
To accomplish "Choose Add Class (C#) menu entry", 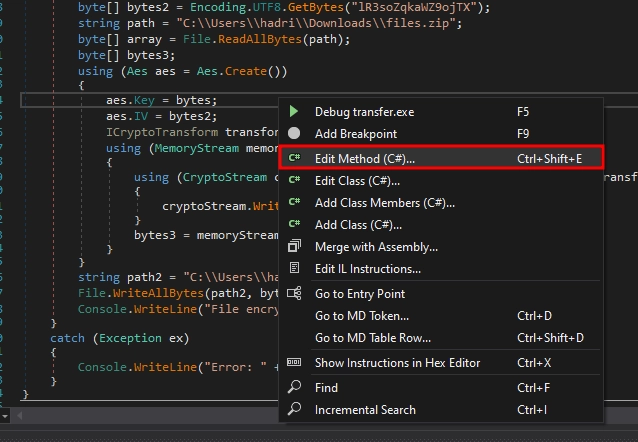I will point(358,225).
